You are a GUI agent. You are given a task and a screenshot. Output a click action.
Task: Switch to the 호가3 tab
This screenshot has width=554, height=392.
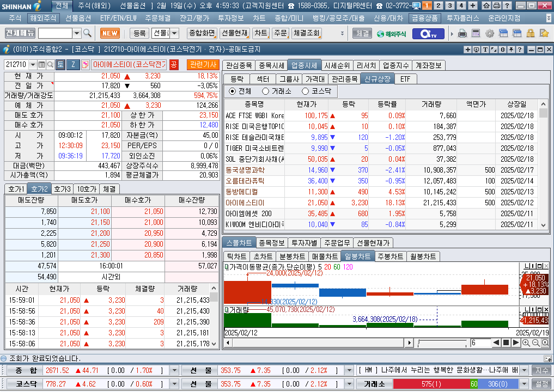63,189
